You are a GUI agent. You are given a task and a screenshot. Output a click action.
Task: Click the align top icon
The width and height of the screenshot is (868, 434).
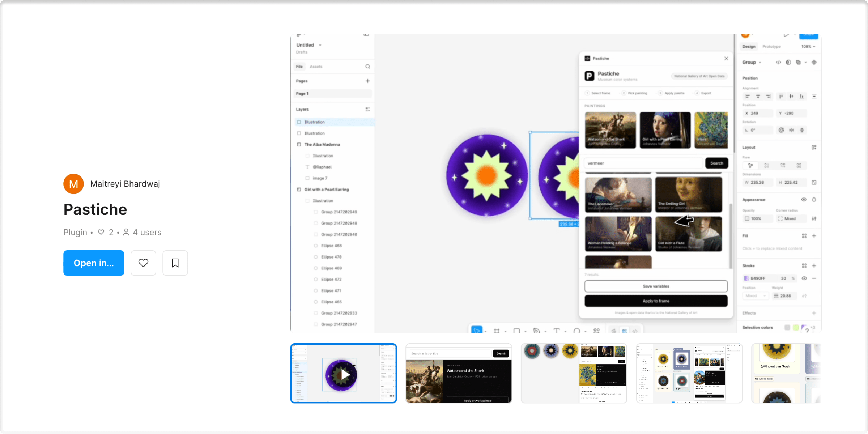click(781, 96)
